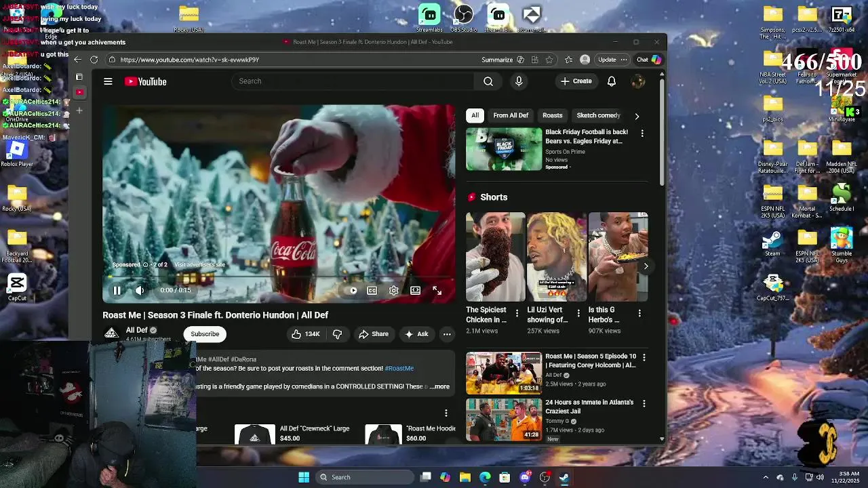868x488 pixels.
Task: Open more actions ellipsis beside Ask
Action: pyautogui.click(x=447, y=334)
